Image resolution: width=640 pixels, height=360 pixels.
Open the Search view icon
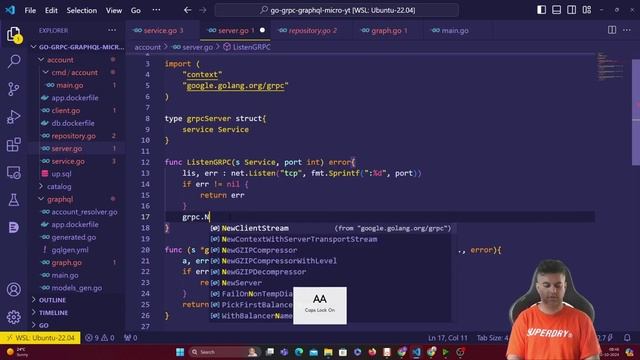point(14,62)
